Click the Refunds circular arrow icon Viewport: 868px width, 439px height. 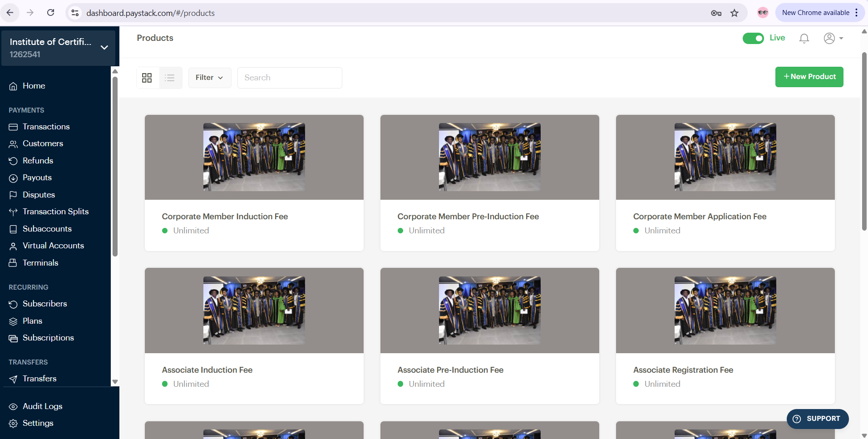pyautogui.click(x=13, y=161)
